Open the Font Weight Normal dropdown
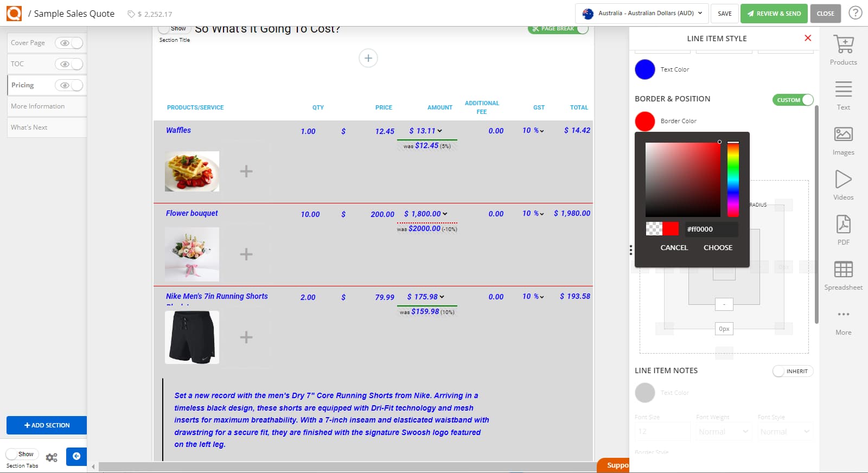This screenshot has width=868, height=473. 724,432
